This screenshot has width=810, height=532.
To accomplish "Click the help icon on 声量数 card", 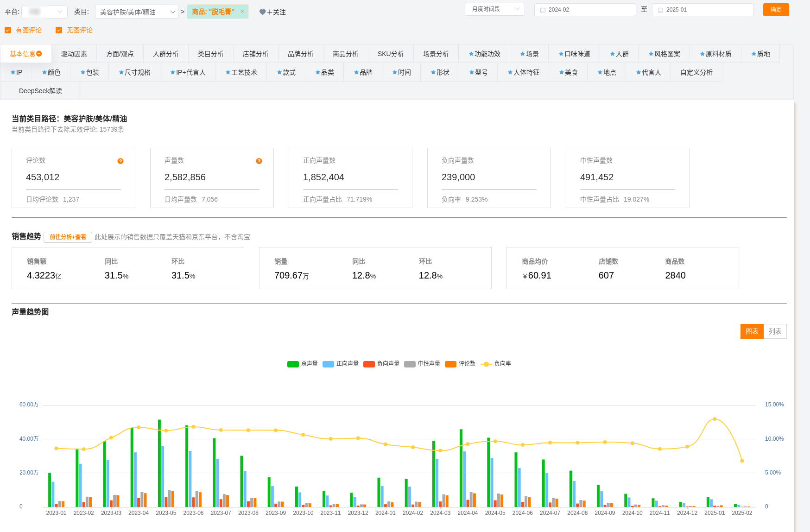I will [x=259, y=161].
